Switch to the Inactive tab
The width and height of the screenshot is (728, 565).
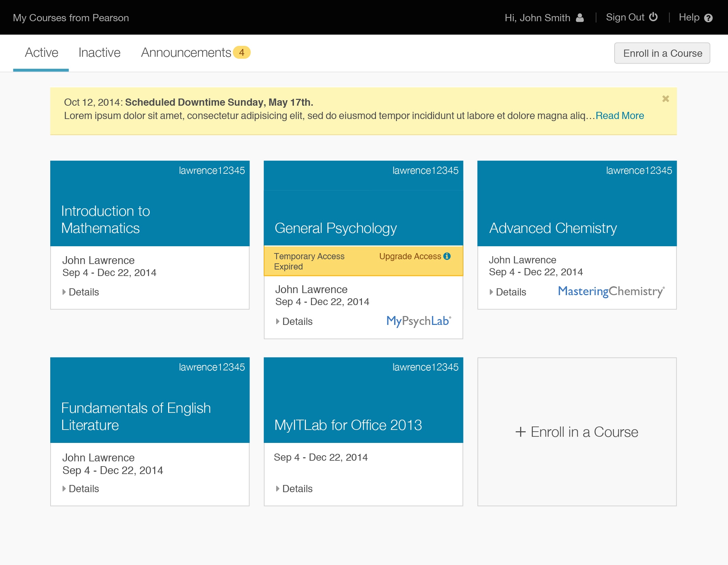[99, 52]
